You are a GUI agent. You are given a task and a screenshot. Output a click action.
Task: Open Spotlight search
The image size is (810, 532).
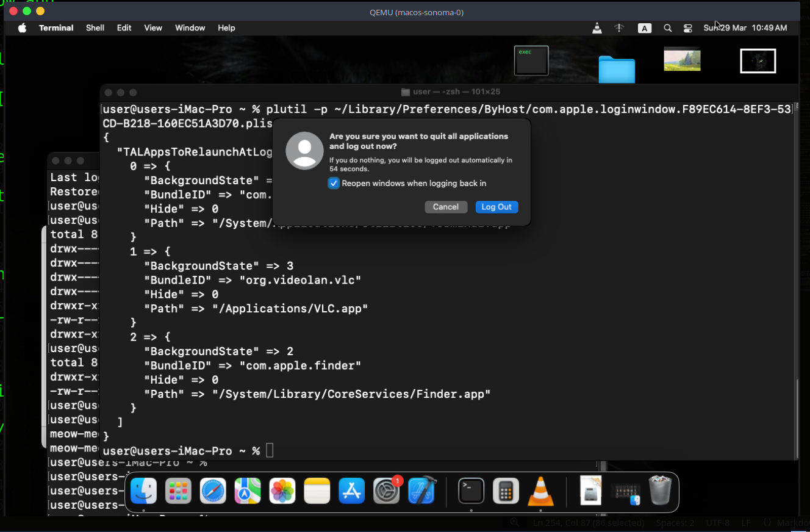667,27
